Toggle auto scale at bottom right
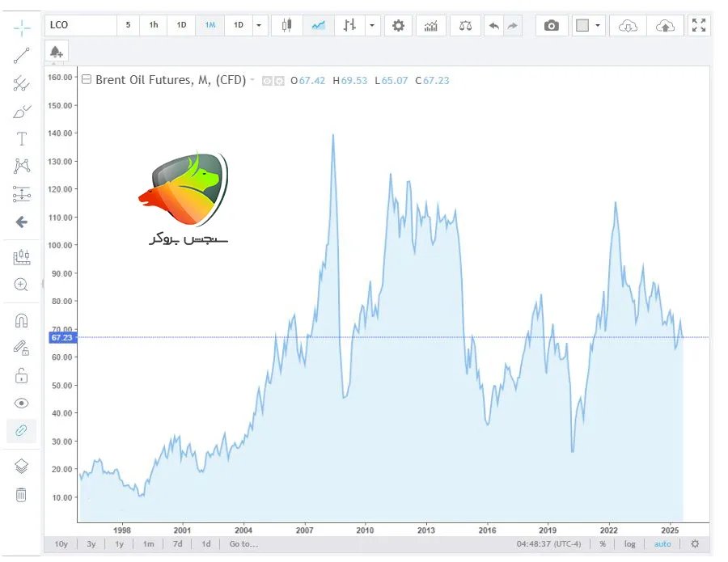 click(662, 543)
